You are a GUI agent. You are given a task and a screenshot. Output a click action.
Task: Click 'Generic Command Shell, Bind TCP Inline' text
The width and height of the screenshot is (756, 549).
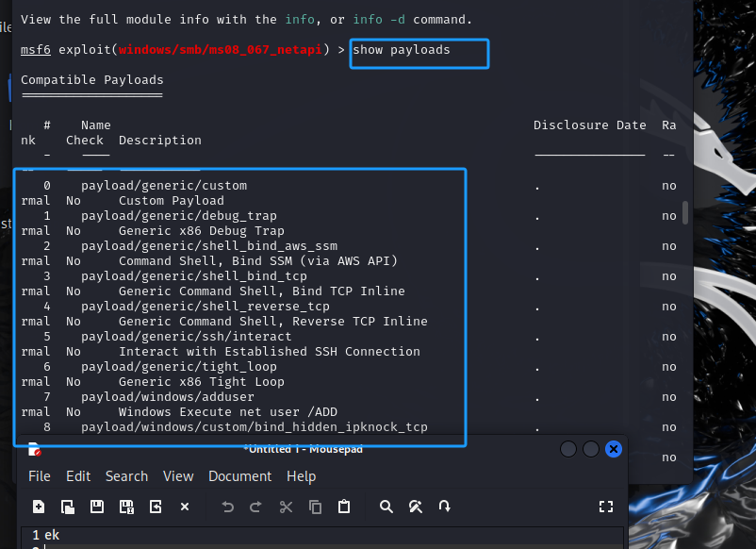(262, 291)
